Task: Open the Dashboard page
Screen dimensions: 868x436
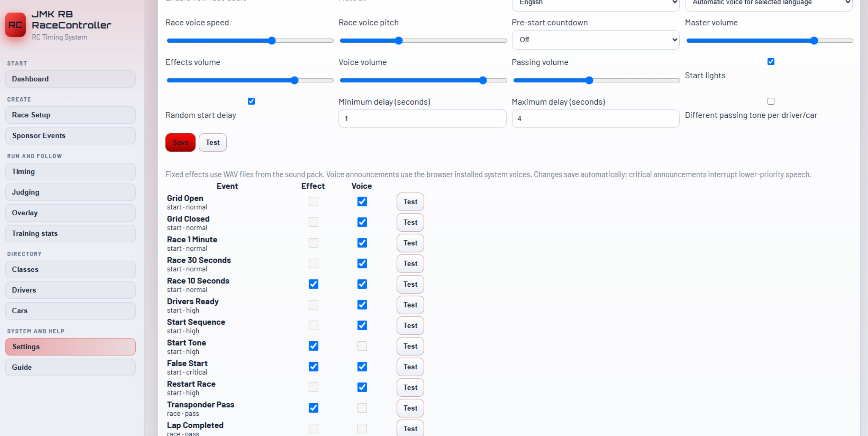Action: (70, 79)
